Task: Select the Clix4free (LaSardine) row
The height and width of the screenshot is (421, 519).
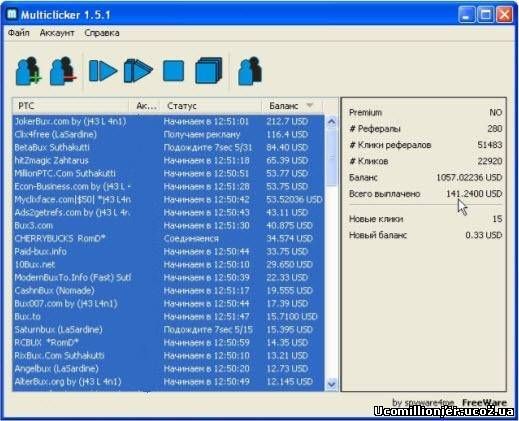Action: coord(168,134)
